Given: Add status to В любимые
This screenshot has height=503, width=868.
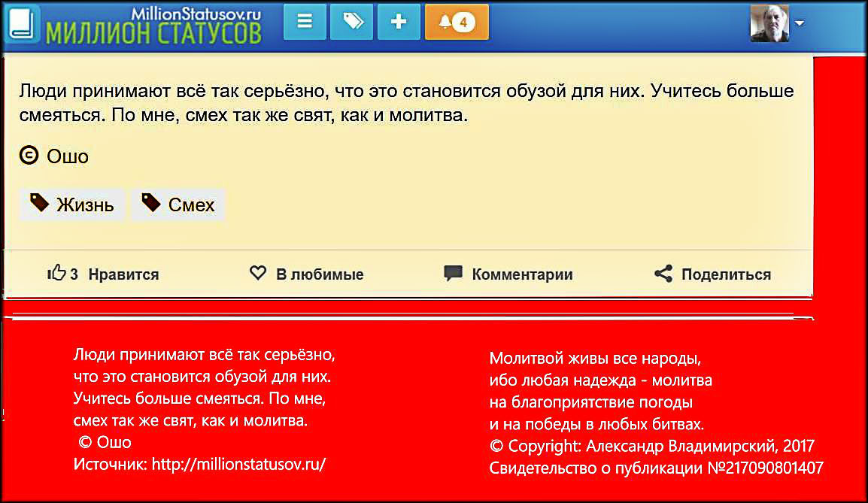Looking at the screenshot, I should click(320, 274).
